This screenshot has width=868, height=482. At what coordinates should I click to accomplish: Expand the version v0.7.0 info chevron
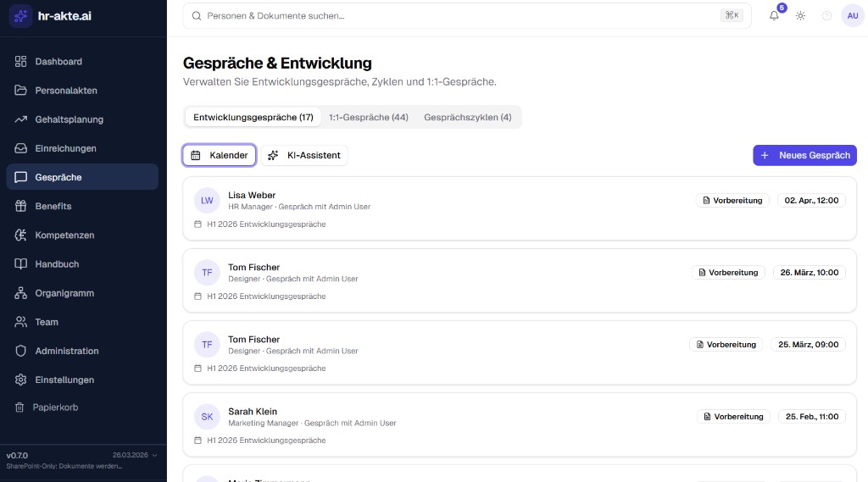pos(154,455)
